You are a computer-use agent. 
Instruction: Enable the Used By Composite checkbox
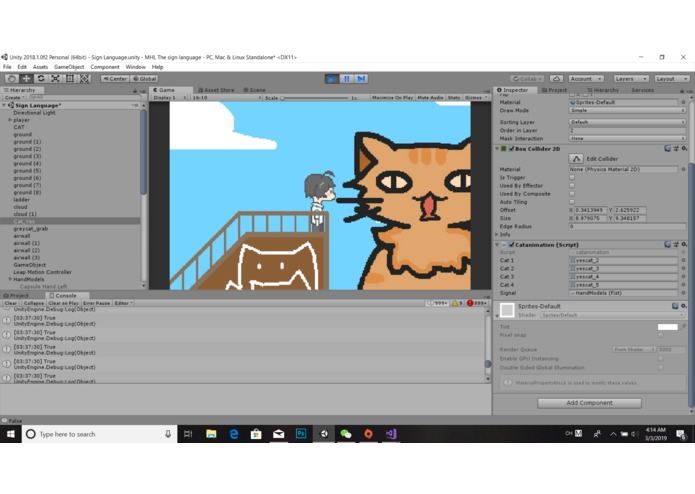coord(572,194)
